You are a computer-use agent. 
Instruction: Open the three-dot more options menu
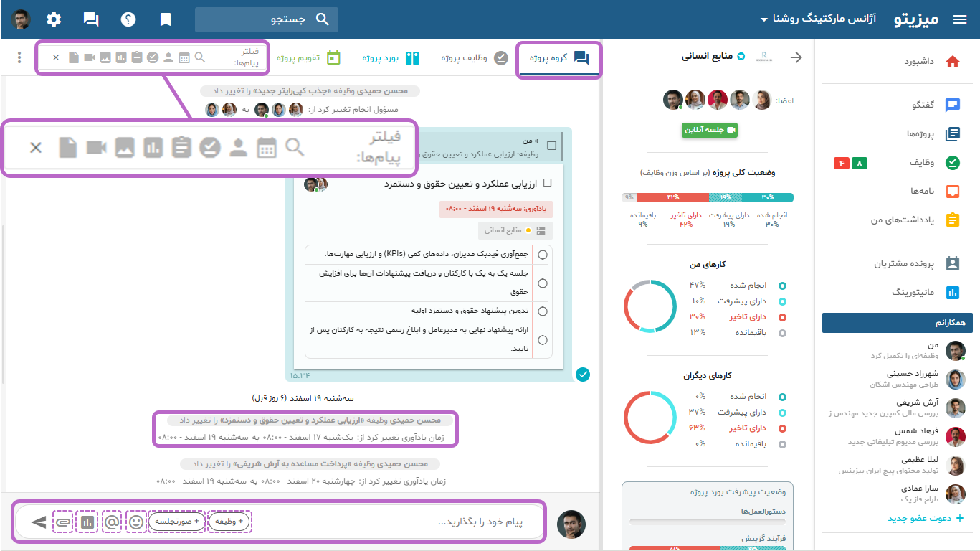(x=19, y=58)
